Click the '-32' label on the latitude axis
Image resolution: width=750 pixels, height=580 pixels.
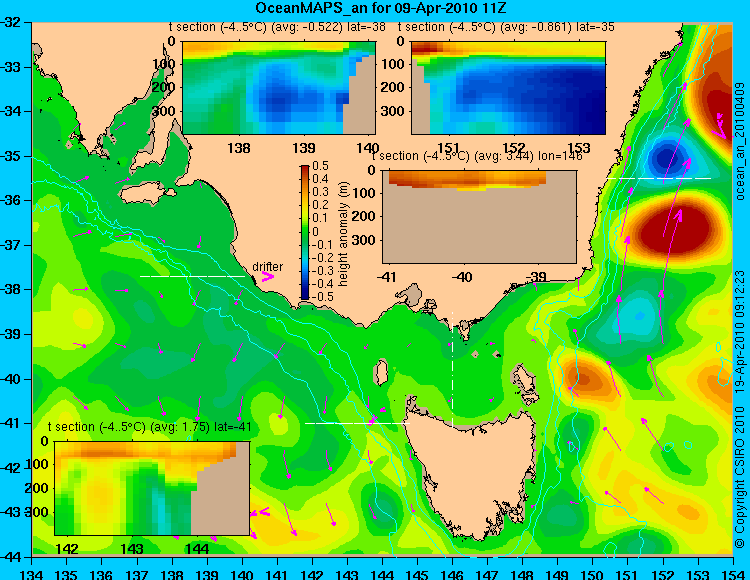coord(10,22)
